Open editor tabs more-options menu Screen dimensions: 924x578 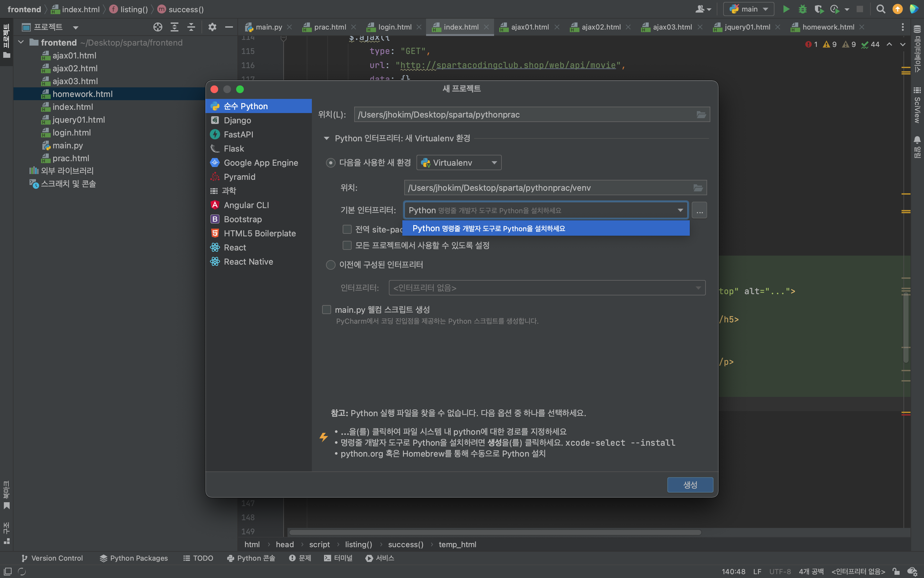(903, 27)
